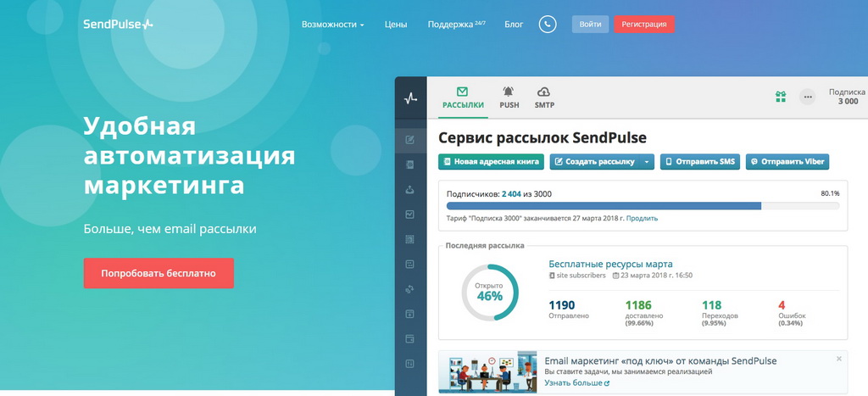Open the Блог link
Viewport: 868px width, 396px height.
click(x=514, y=25)
